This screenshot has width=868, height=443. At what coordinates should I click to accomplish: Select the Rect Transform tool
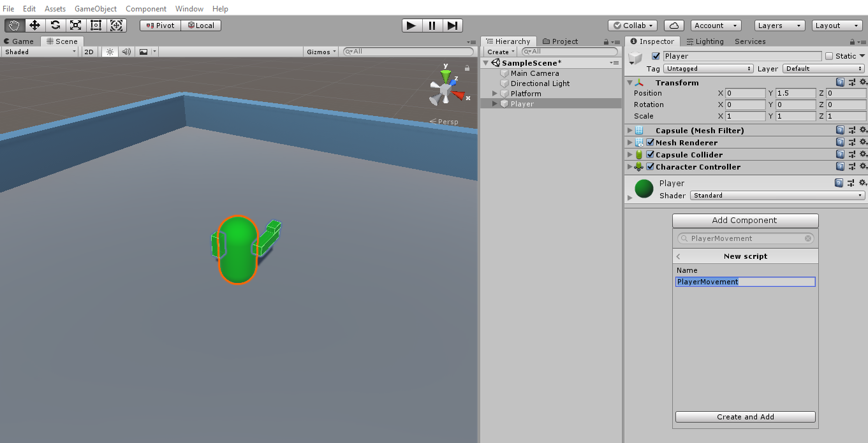[x=96, y=25]
